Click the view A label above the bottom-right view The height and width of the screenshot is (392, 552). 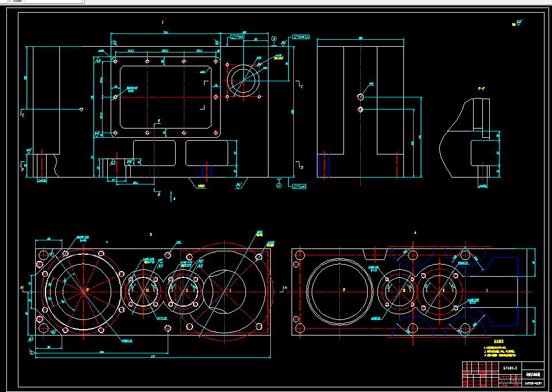click(415, 233)
